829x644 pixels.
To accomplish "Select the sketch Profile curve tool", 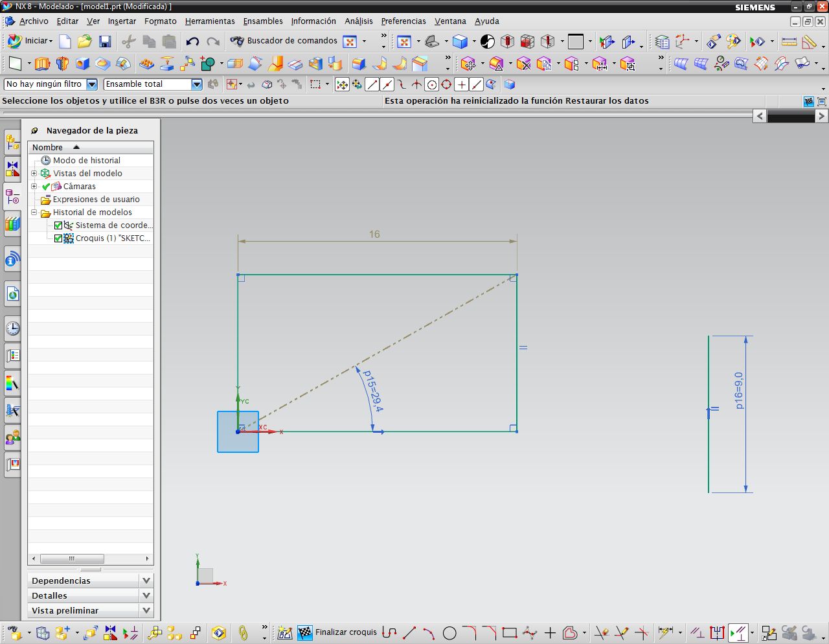I will coord(389,632).
